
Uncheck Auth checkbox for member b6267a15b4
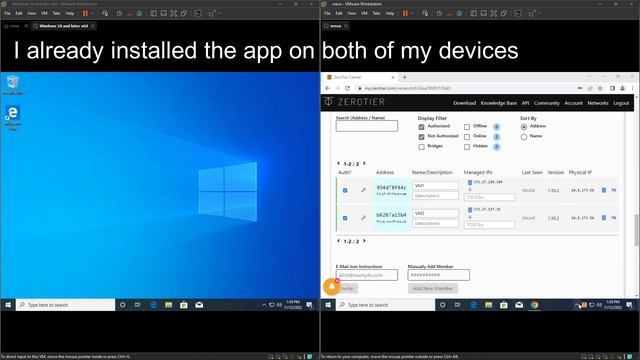point(345,218)
